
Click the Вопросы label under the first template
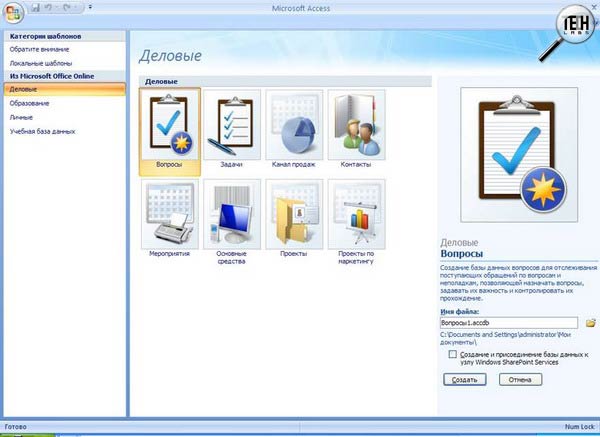tap(169, 165)
